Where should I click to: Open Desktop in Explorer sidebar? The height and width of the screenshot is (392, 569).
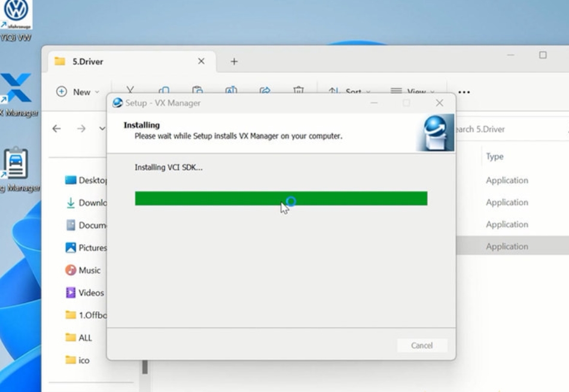(86, 180)
